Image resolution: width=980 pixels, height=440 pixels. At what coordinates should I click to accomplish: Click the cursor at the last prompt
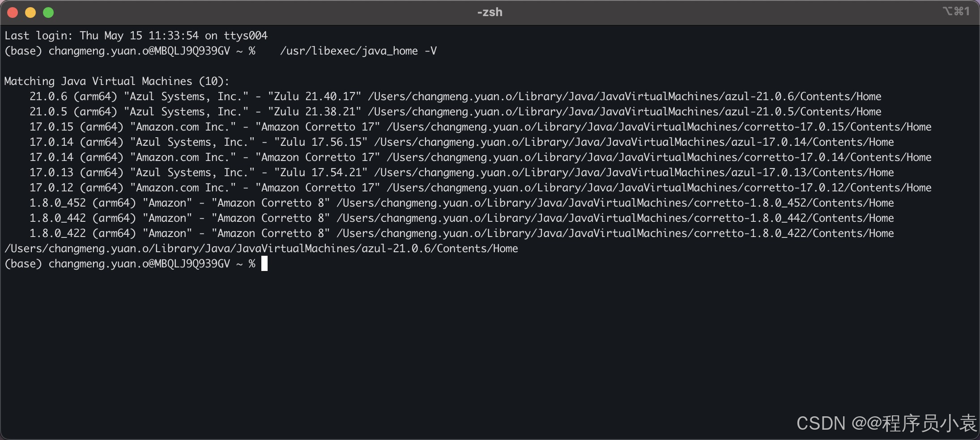coord(264,264)
